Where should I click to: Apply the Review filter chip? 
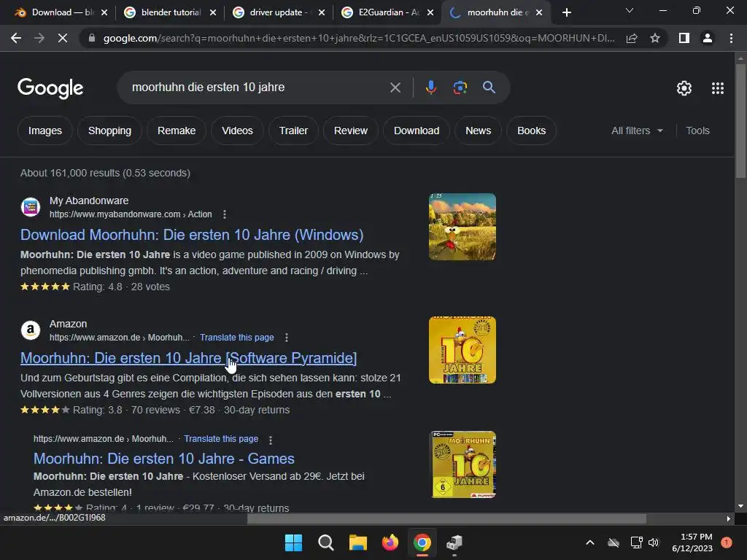click(351, 131)
